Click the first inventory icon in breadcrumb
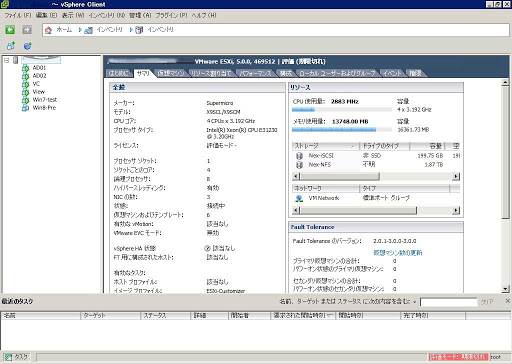The image size is (512, 364). pyautogui.click(x=88, y=30)
